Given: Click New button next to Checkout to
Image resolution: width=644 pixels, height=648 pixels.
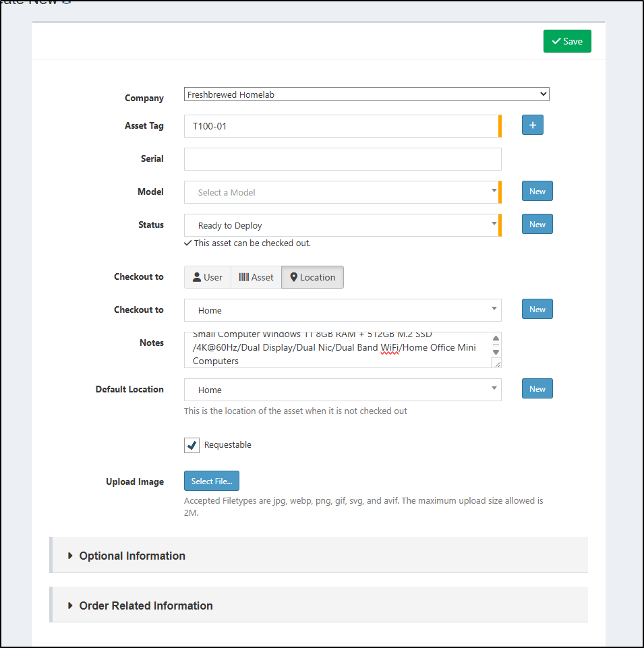Looking at the screenshot, I should coord(537,310).
